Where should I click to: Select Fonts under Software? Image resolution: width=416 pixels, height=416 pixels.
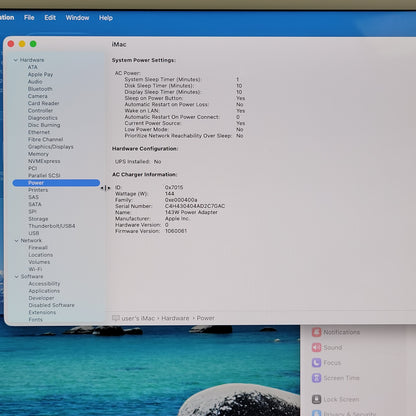36,320
